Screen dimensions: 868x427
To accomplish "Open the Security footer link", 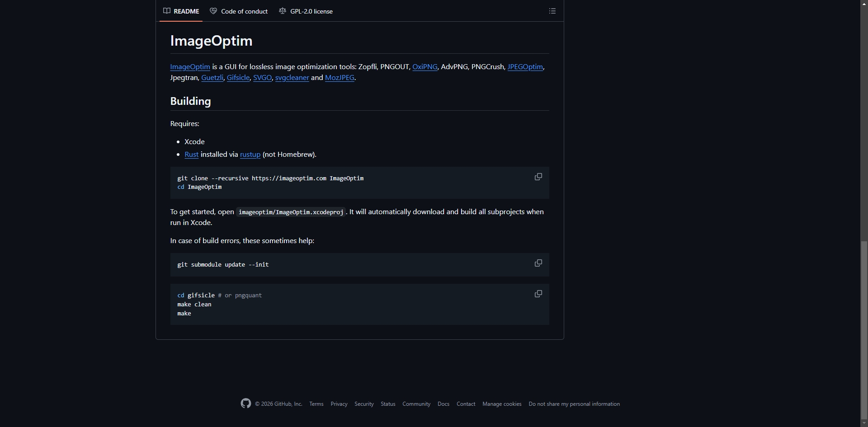I will pyautogui.click(x=364, y=404).
